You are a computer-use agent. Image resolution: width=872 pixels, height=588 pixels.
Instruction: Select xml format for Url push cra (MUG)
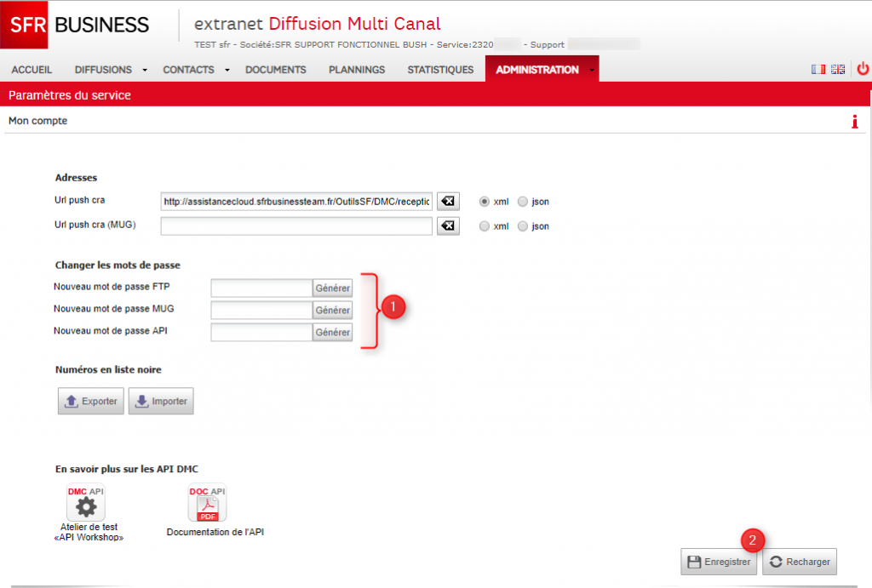(485, 226)
